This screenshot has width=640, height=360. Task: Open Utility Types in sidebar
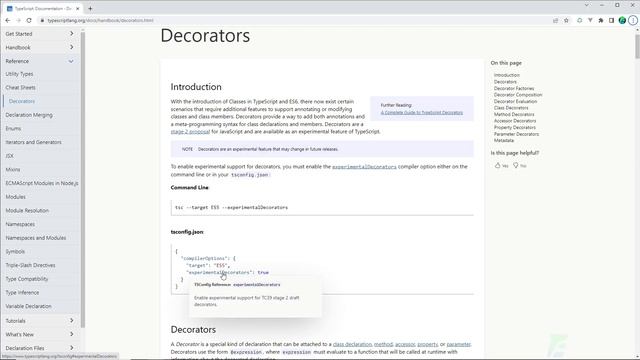coord(19,74)
